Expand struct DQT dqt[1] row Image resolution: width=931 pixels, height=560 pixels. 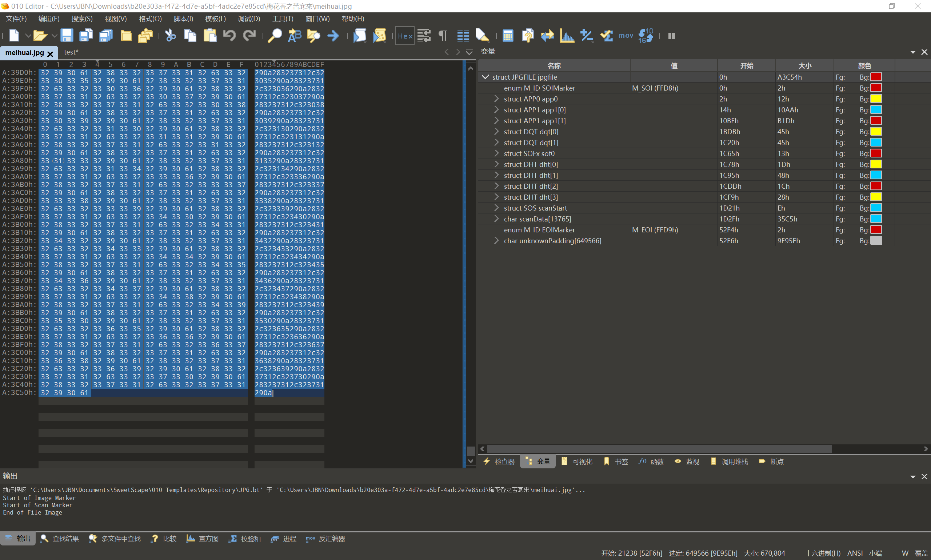pos(497,143)
